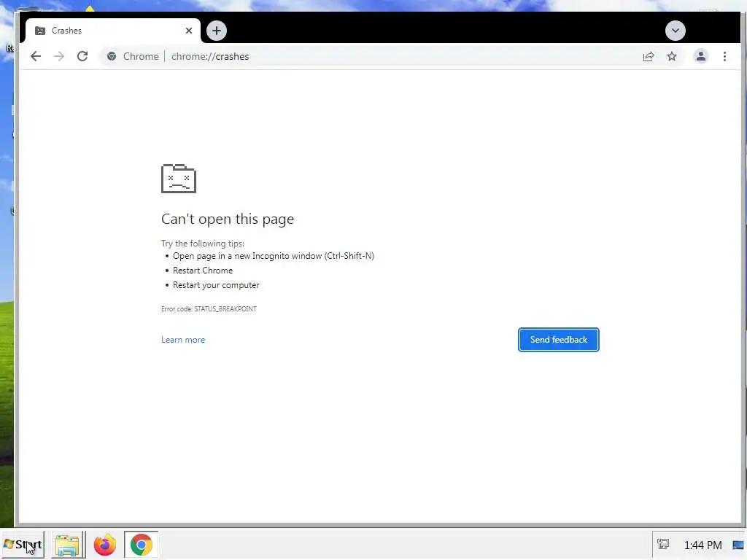Viewport: 747px width, 560px height.
Task: Click the Send feedback button
Action: 558,340
